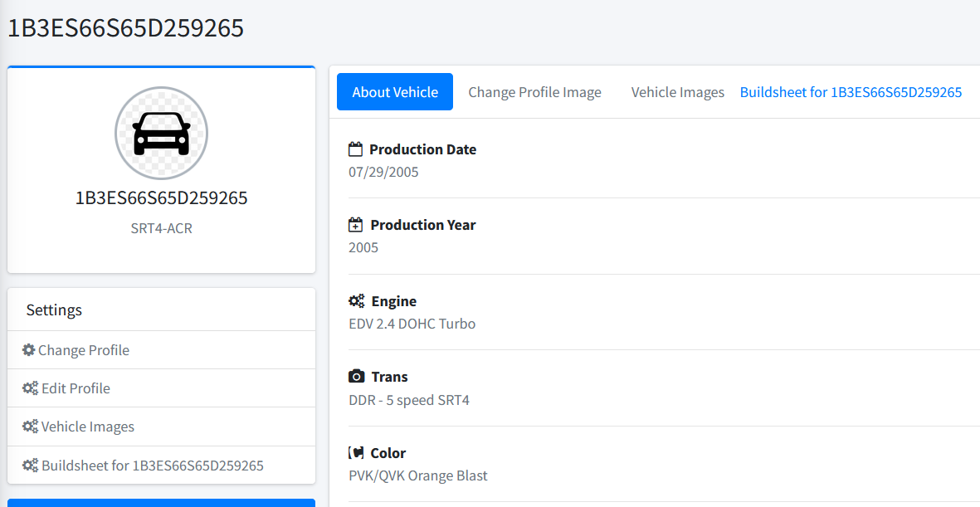Image resolution: width=980 pixels, height=507 pixels.
Task: Switch to the About Vehicle tab
Action: tap(394, 91)
